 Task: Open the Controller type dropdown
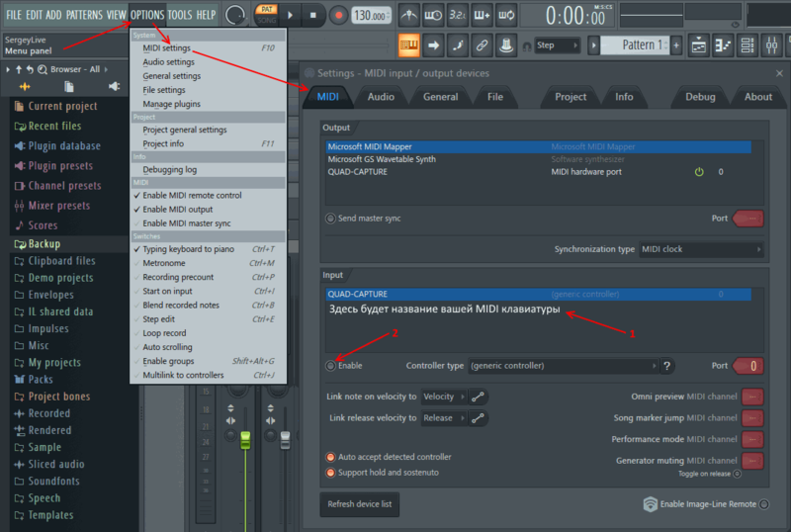click(562, 366)
